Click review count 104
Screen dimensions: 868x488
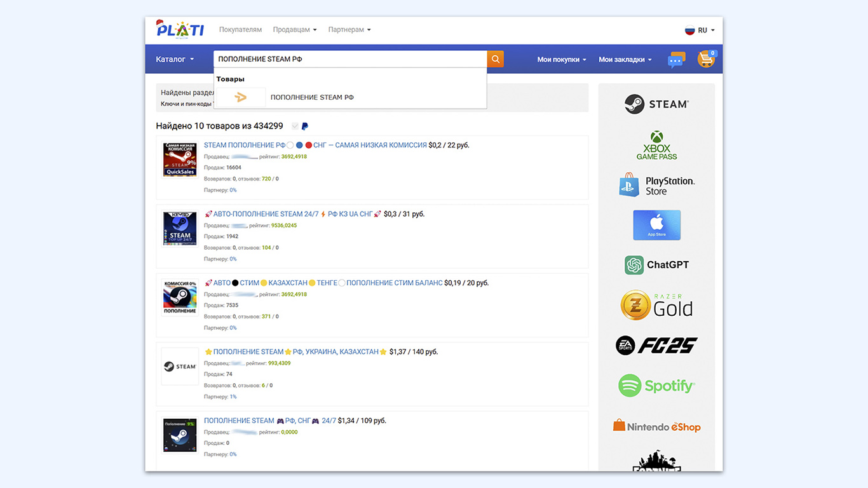(266, 248)
